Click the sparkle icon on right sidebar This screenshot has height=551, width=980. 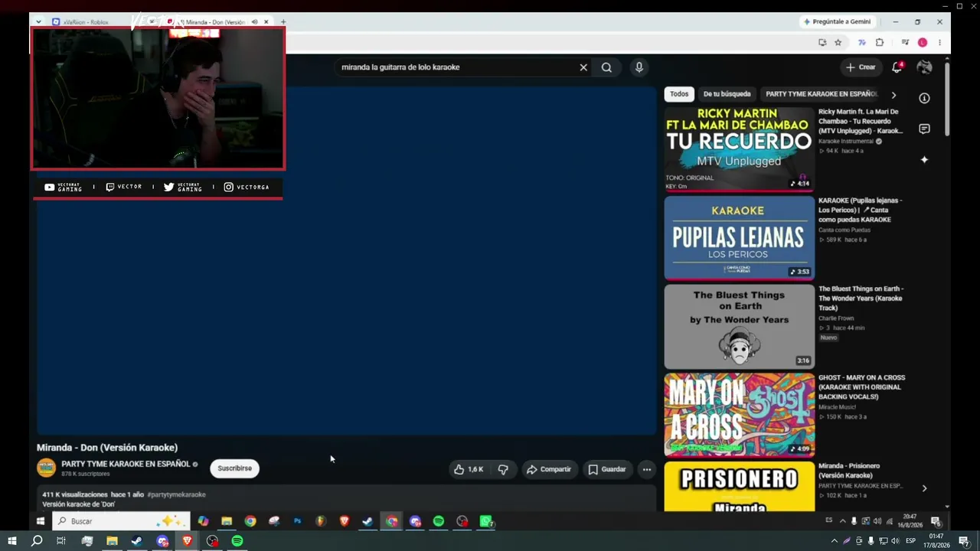click(924, 159)
